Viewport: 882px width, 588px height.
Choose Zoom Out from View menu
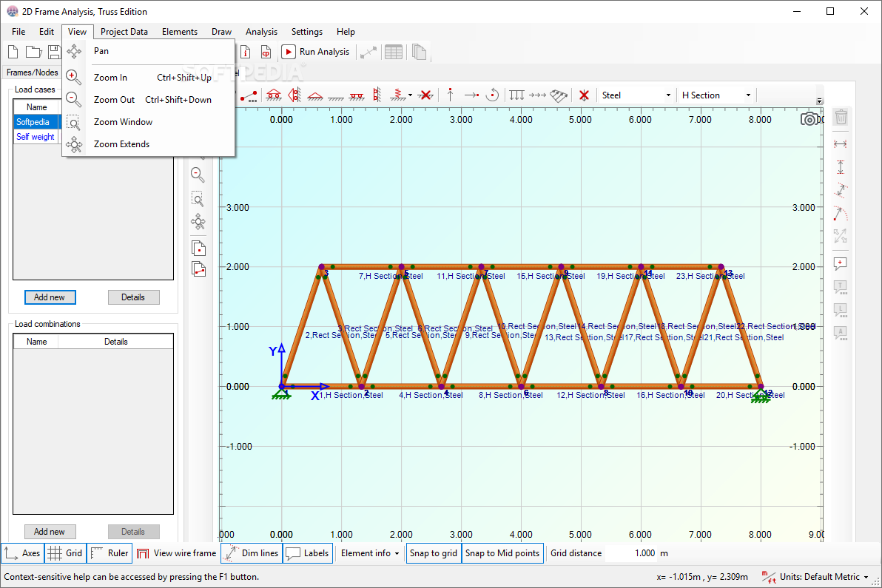(149, 100)
